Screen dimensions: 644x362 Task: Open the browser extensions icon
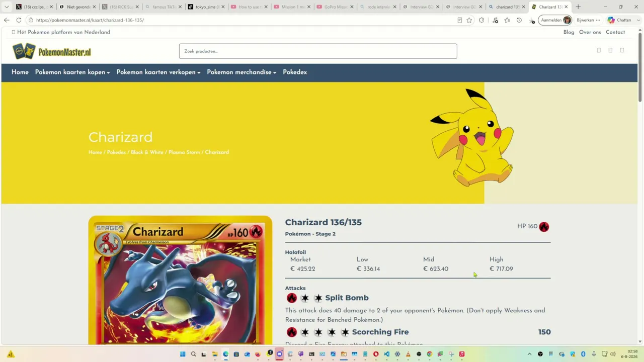pos(481,20)
